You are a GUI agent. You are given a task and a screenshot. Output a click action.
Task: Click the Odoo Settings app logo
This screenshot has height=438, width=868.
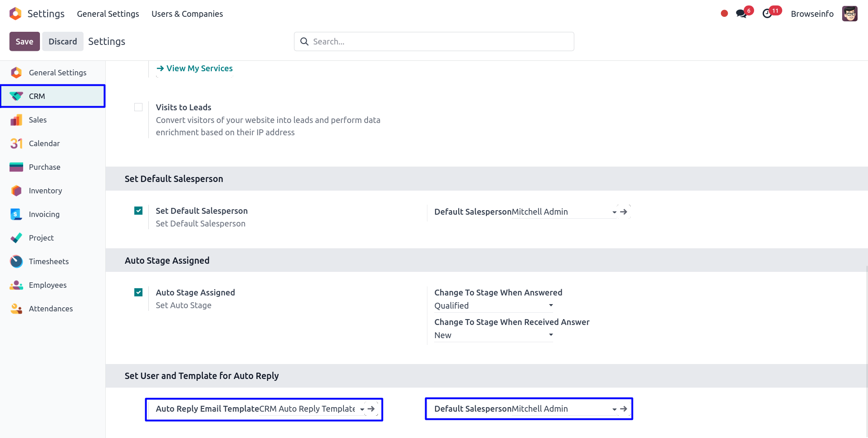(x=15, y=14)
